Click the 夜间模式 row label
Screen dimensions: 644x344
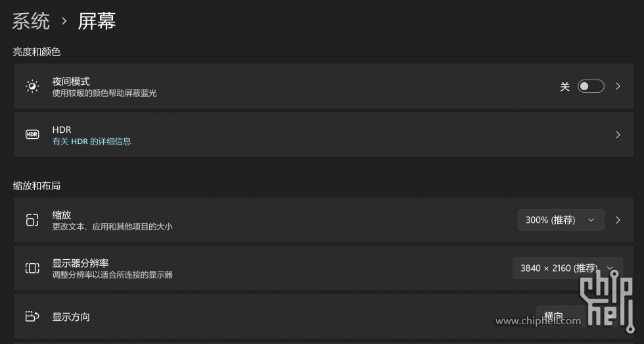pyautogui.click(x=71, y=82)
